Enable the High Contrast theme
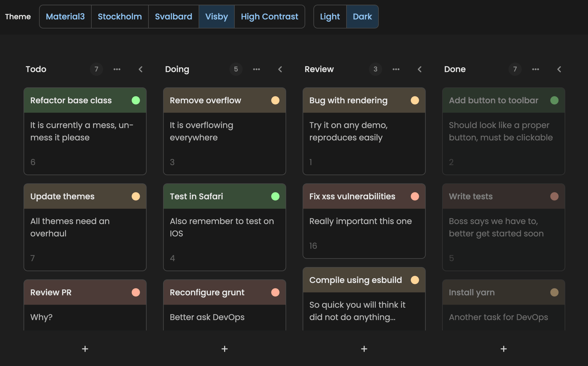Image resolution: width=588 pixels, height=366 pixels. tap(269, 17)
